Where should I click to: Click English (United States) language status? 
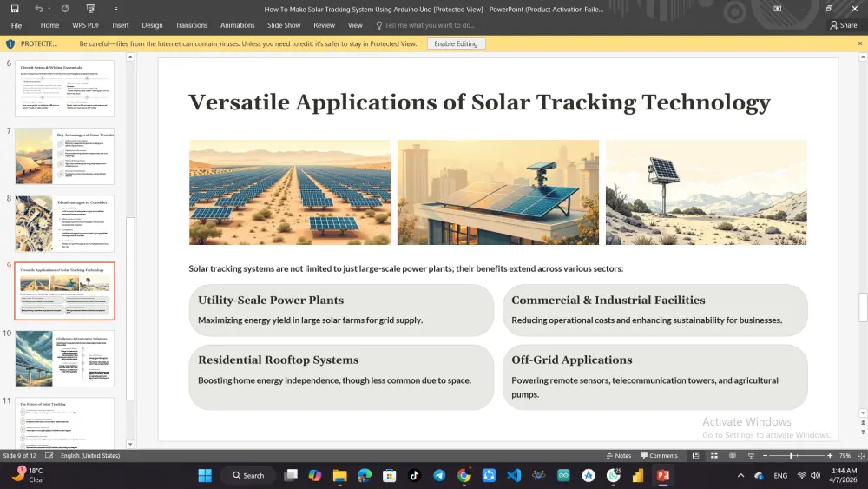90,456
